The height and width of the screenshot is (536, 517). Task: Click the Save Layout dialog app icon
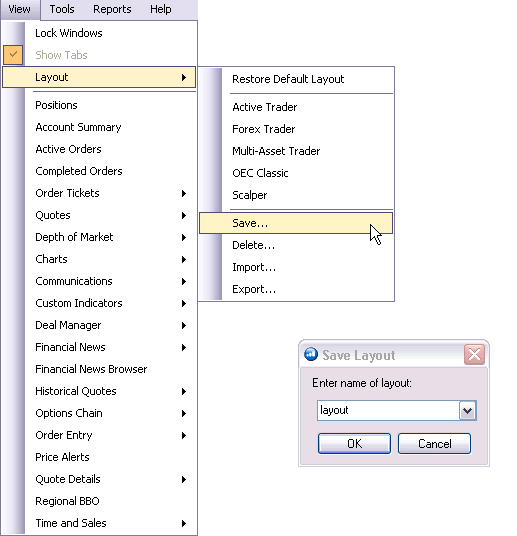coord(311,354)
